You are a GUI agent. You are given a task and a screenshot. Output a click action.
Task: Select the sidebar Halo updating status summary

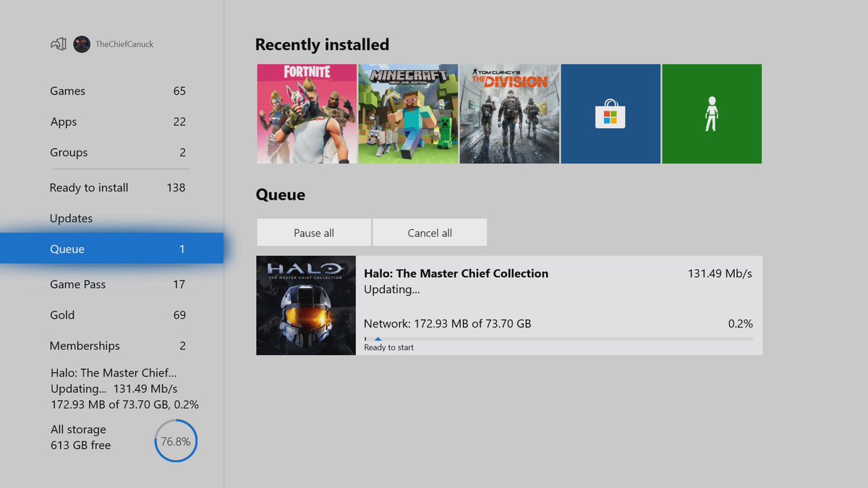[x=124, y=389]
